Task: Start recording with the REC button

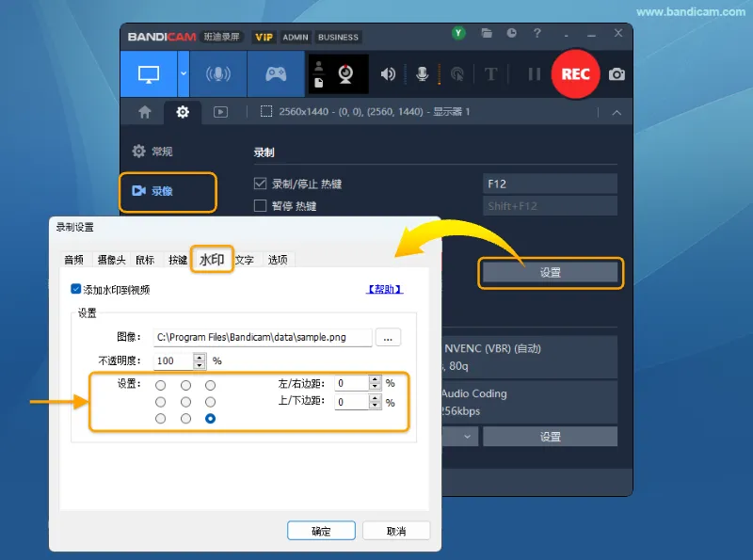Action: tap(575, 74)
